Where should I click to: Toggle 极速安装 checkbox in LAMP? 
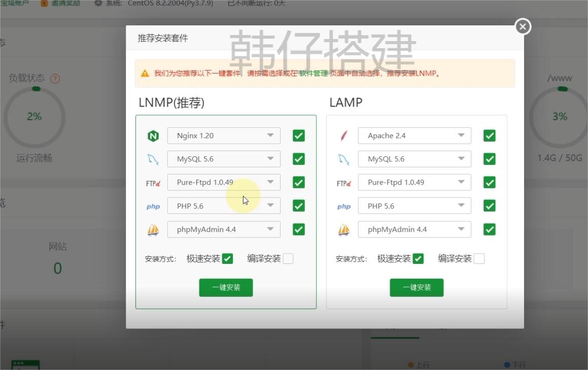(x=418, y=258)
